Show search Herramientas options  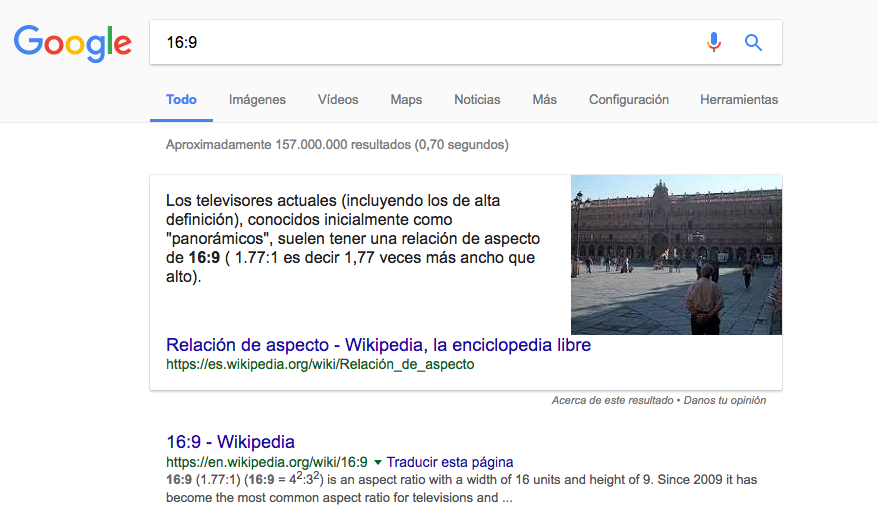tap(738, 100)
